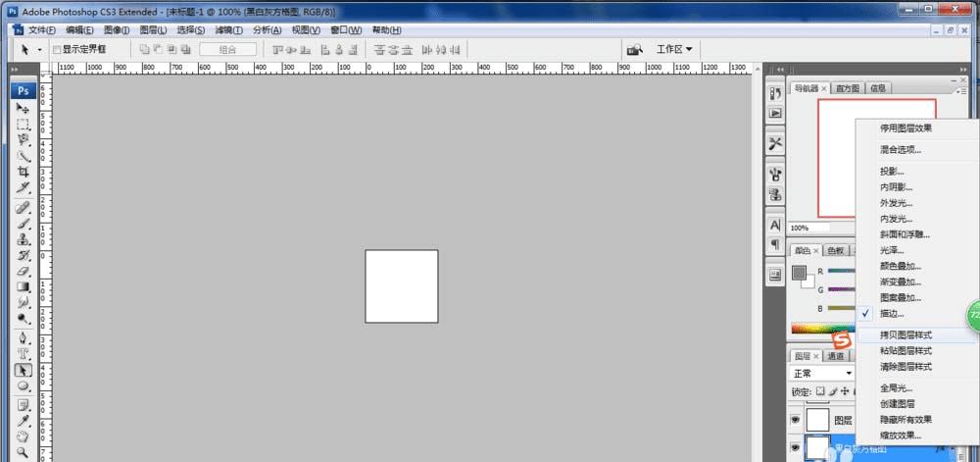
Task: Toggle lock image pixels brush icon
Action: (x=832, y=391)
